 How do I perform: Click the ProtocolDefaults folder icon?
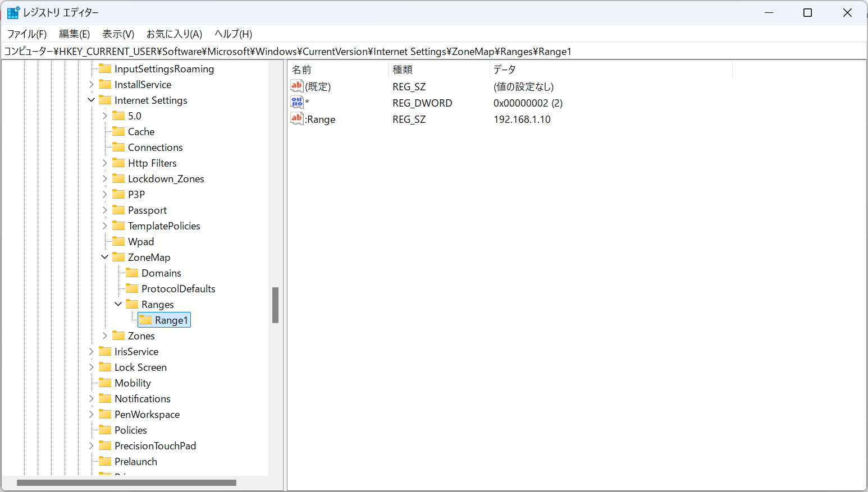132,288
